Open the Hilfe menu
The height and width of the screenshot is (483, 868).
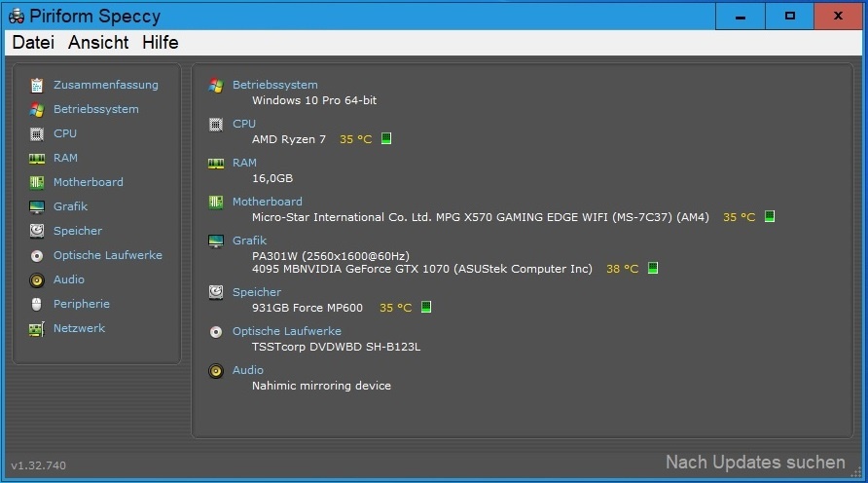pyautogui.click(x=160, y=43)
